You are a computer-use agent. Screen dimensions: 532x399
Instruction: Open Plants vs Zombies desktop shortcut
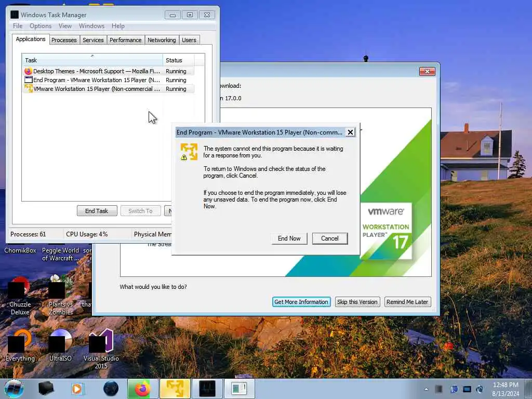coord(60,296)
